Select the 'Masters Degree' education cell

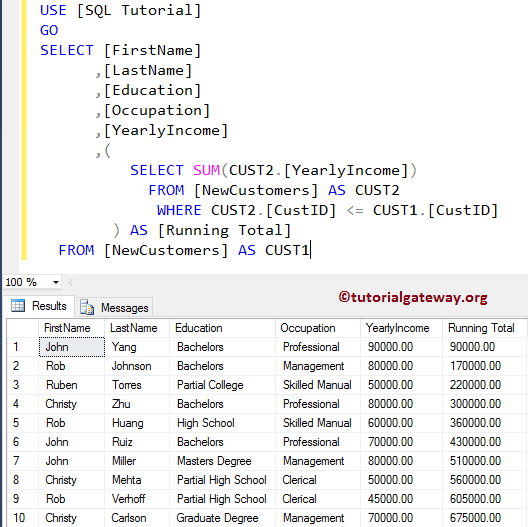point(222,461)
